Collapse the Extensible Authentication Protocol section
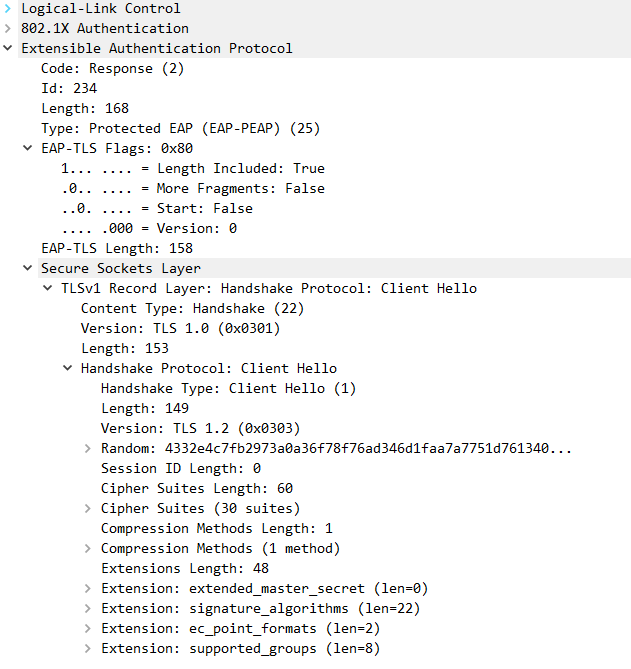The height and width of the screenshot is (669, 631). (9, 48)
